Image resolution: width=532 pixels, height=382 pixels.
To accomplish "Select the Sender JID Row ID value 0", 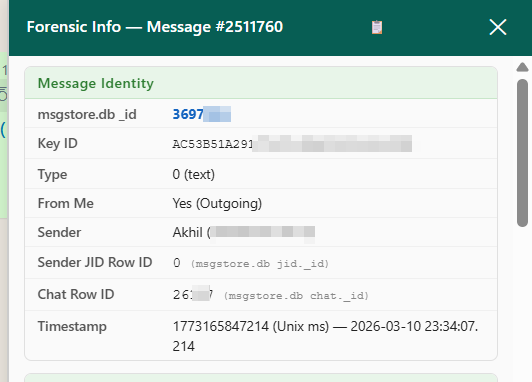I will click(176, 263).
